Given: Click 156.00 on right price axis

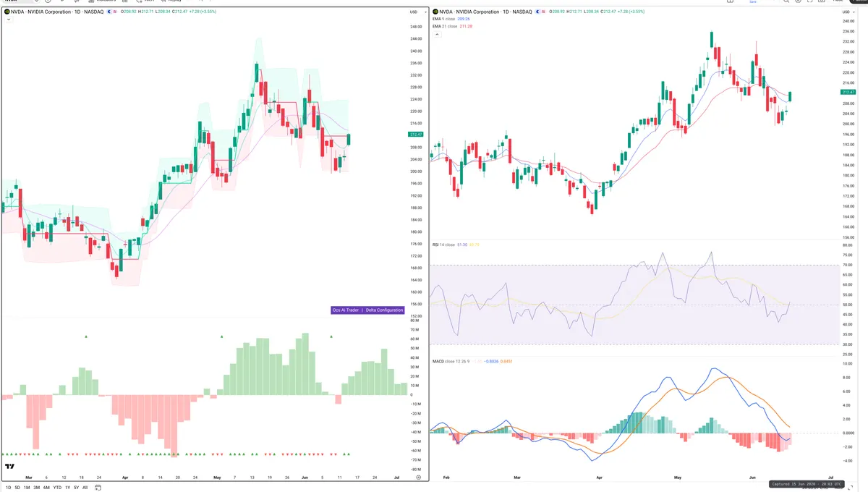Looking at the screenshot, I should pyautogui.click(x=848, y=237).
